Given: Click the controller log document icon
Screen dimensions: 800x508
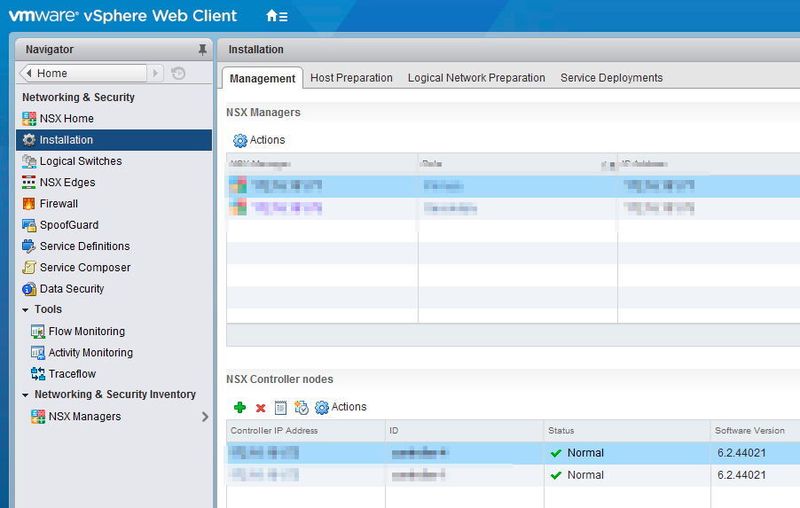Looking at the screenshot, I should 281,408.
